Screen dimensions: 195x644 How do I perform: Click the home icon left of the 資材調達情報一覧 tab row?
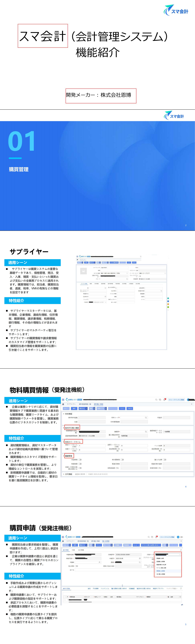coord(63,404)
